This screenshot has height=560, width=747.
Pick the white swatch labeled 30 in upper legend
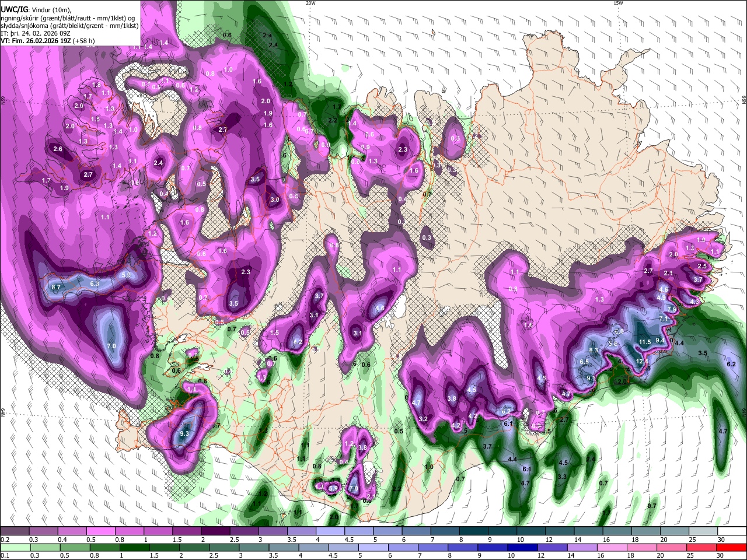point(732,531)
